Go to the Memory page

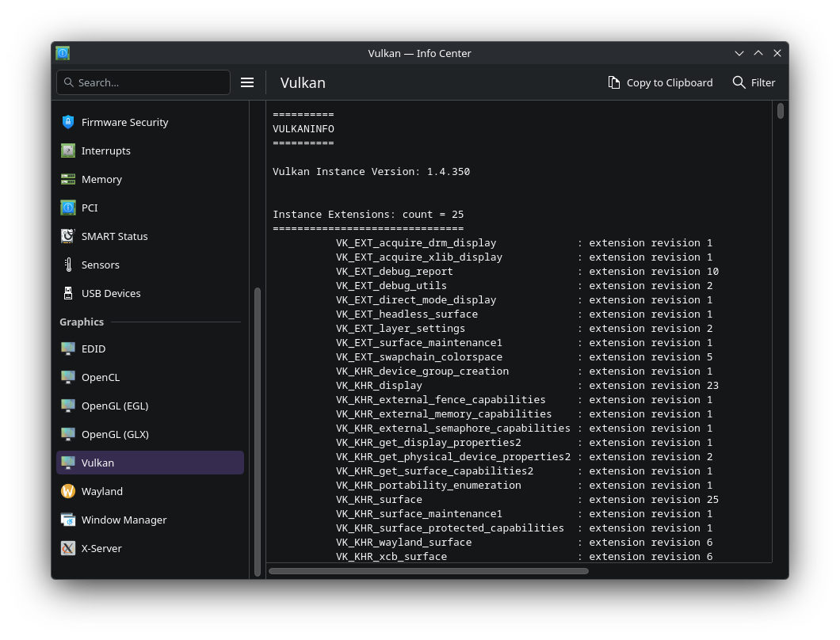pos(150,179)
